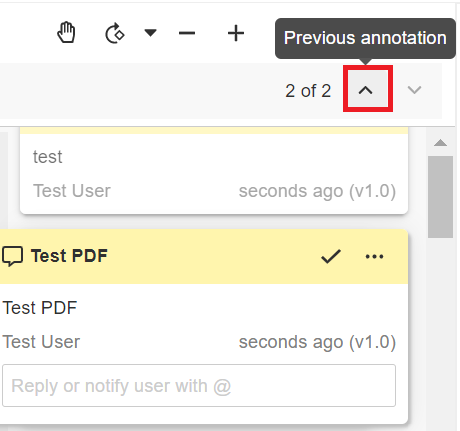Select the pan hand tool

pos(66,33)
